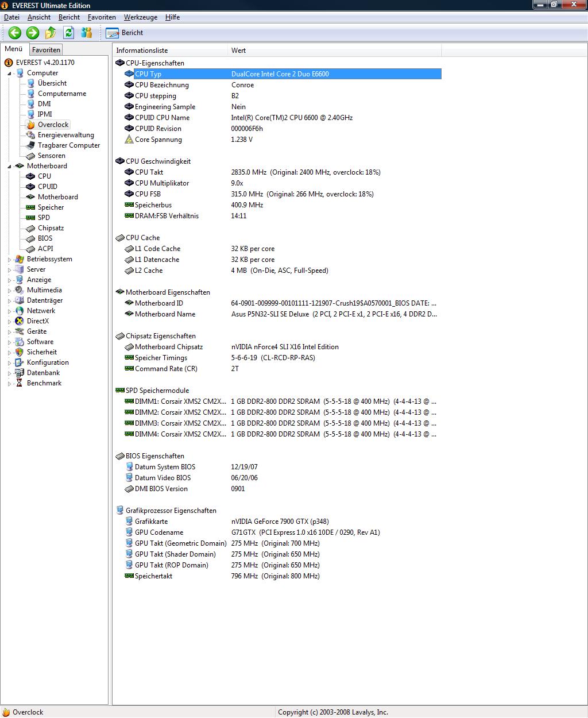Click the Informationsliste column header
The width and height of the screenshot is (588, 718).
171,51
